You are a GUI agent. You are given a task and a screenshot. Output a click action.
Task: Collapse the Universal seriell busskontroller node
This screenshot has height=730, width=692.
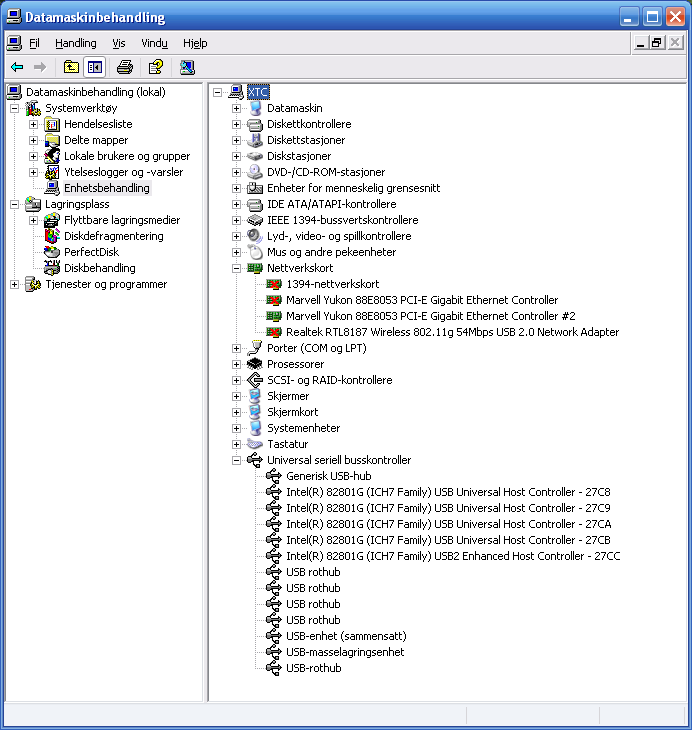click(237, 460)
